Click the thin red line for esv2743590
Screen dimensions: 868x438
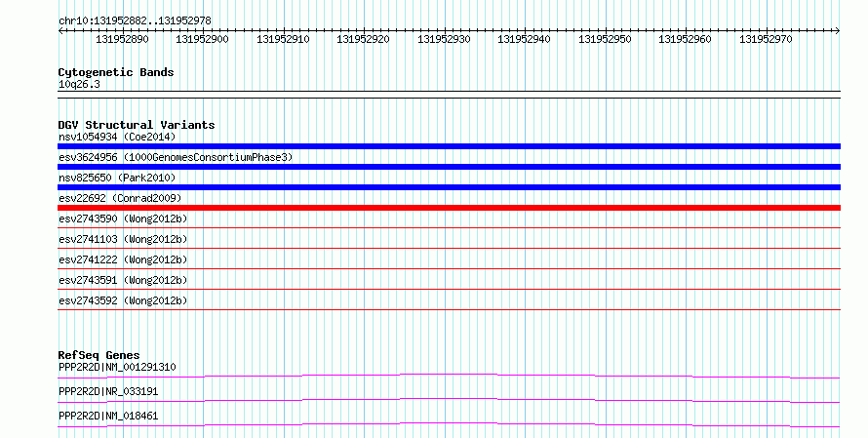[449, 227]
